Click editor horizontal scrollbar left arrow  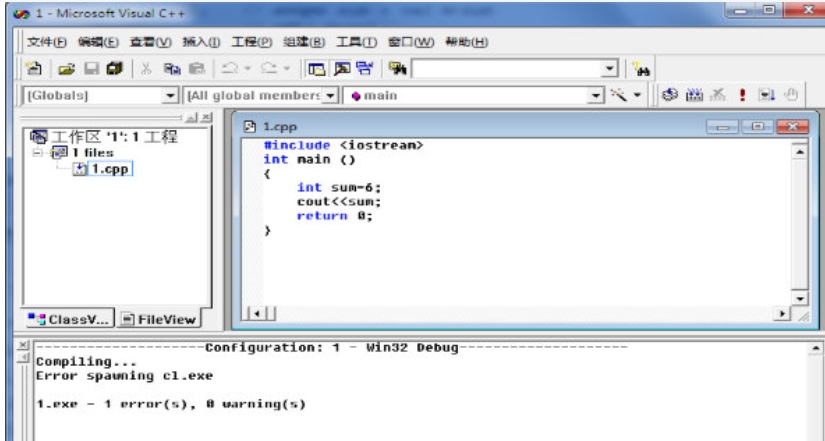pos(256,314)
